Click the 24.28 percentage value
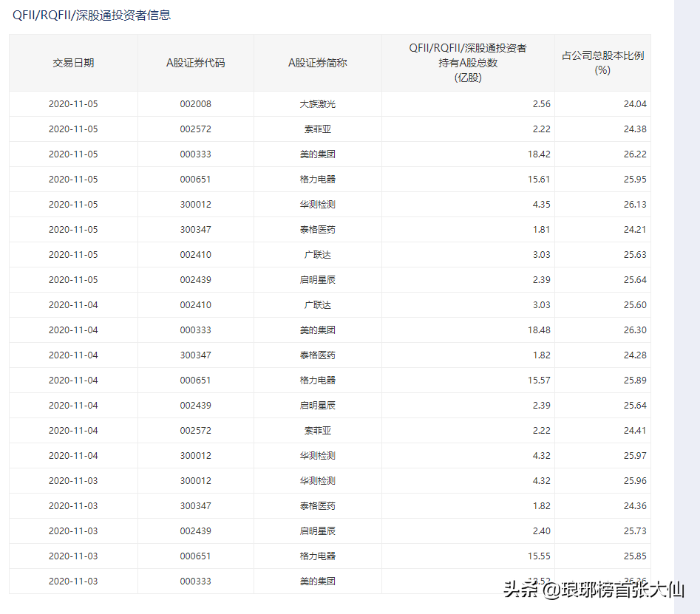The height and width of the screenshot is (614, 700). pyautogui.click(x=635, y=355)
